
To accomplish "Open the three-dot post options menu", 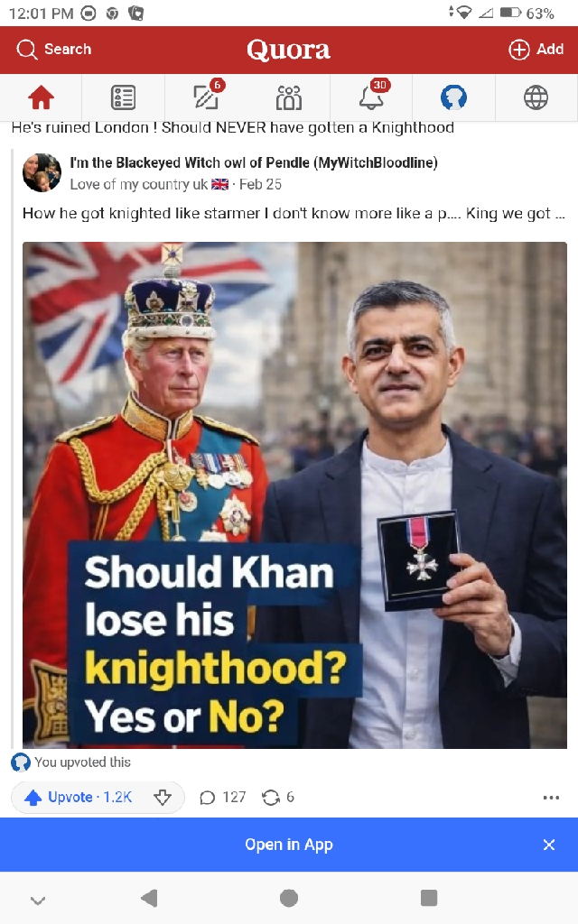I will (x=551, y=798).
